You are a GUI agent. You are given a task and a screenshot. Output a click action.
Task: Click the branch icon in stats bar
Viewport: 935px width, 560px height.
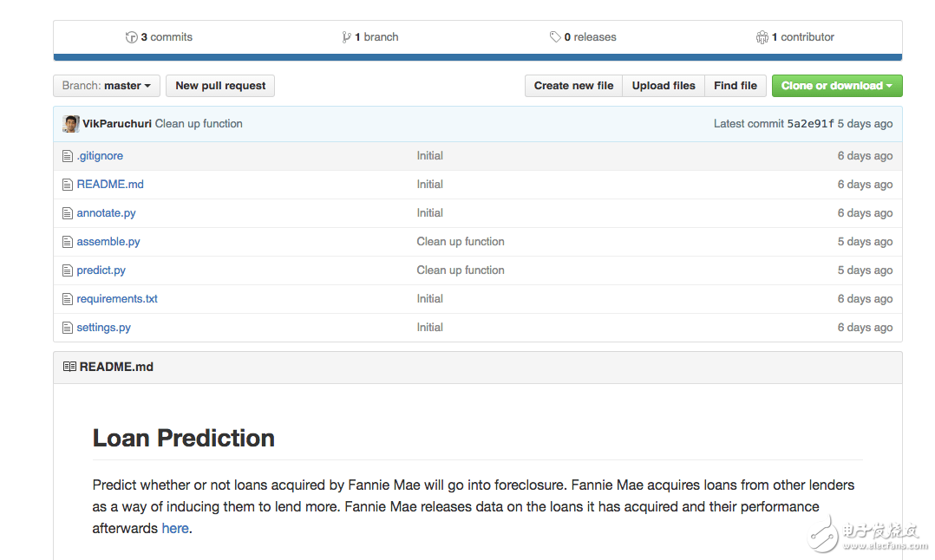click(347, 37)
